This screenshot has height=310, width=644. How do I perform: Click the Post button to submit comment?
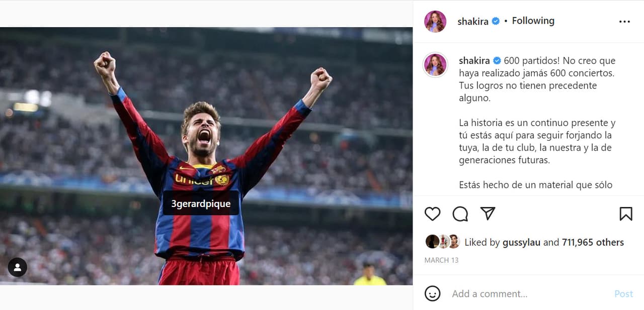point(623,293)
